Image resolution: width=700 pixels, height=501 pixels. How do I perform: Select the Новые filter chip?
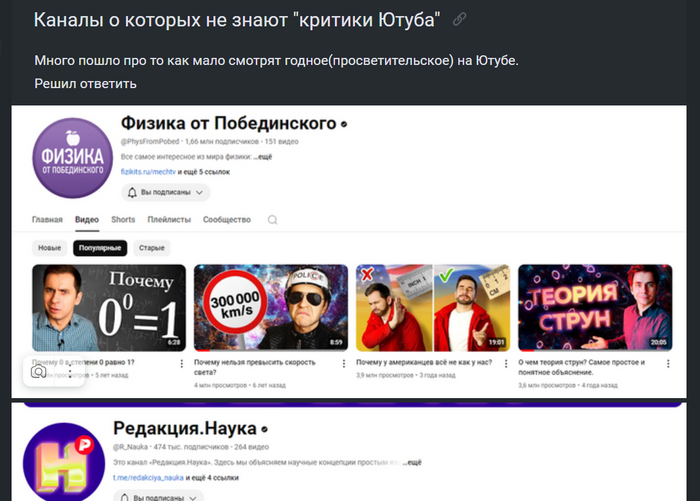click(50, 248)
